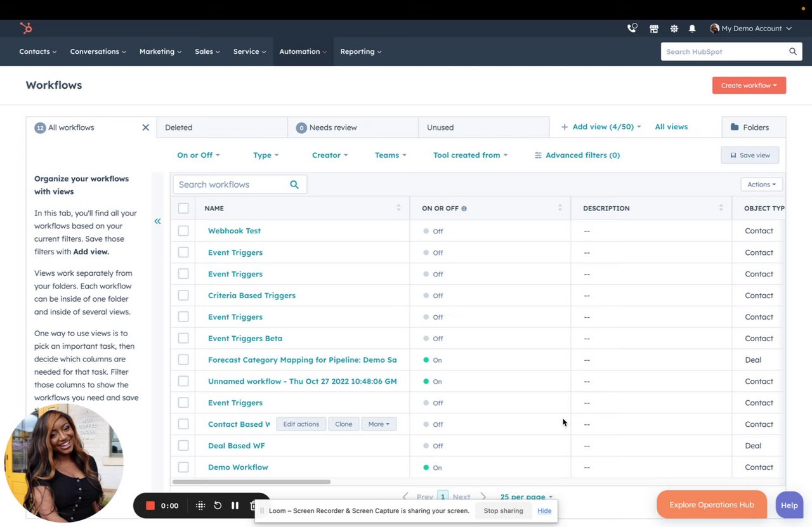Open the Help widget

coord(789,505)
